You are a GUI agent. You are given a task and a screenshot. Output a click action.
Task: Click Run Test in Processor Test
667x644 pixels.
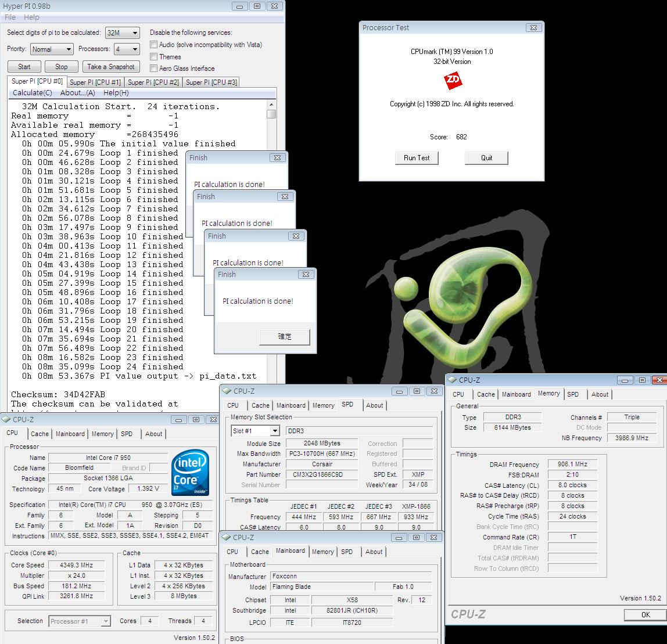[x=417, y=158]
